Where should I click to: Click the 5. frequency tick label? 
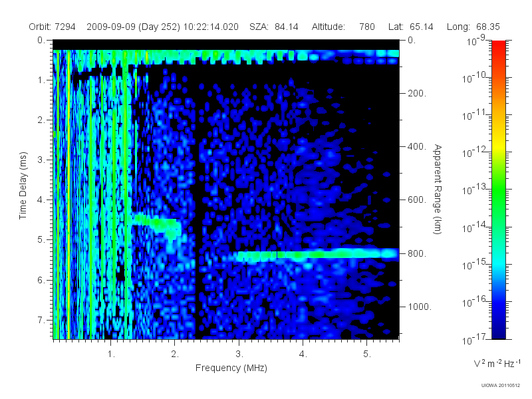click(367, 354)
